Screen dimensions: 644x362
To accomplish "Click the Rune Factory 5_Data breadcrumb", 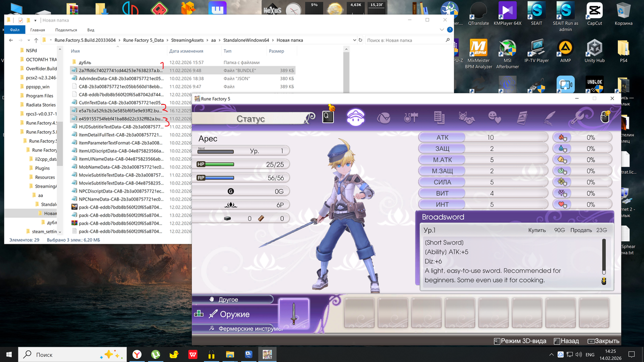I will (x=143, y=40).
